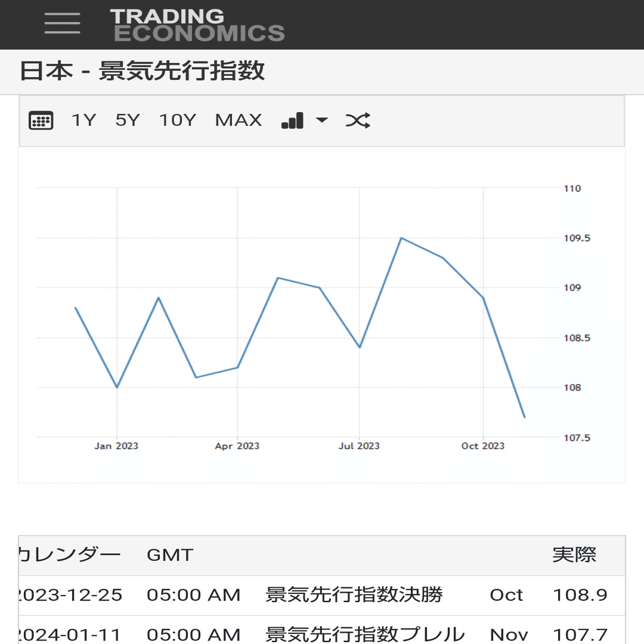
Task: Click the 107.5 y-axis label
Action: pos(577,438)
